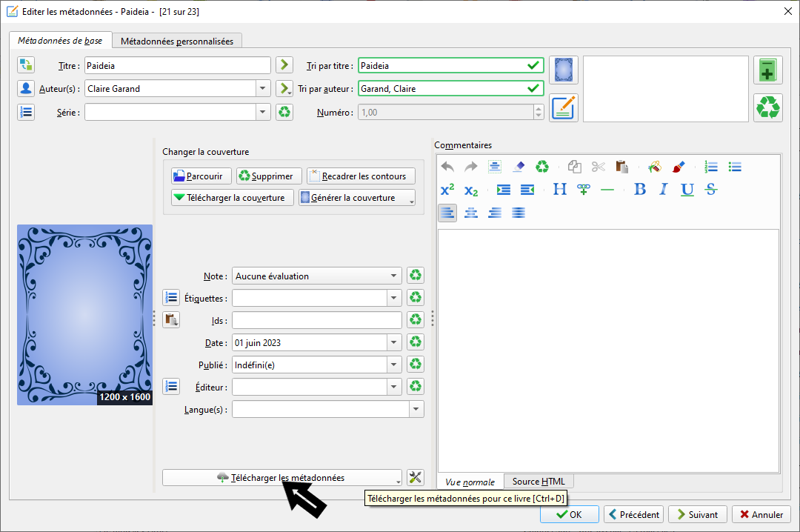This screenshot has width=800, height=532.
Task: Click green arrow to auto-fill author sort
Action: point(284,88)
